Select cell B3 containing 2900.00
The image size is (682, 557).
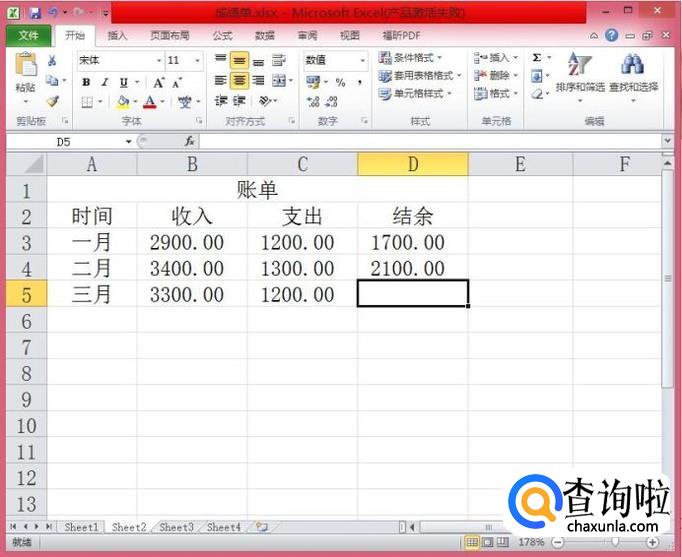191,242
